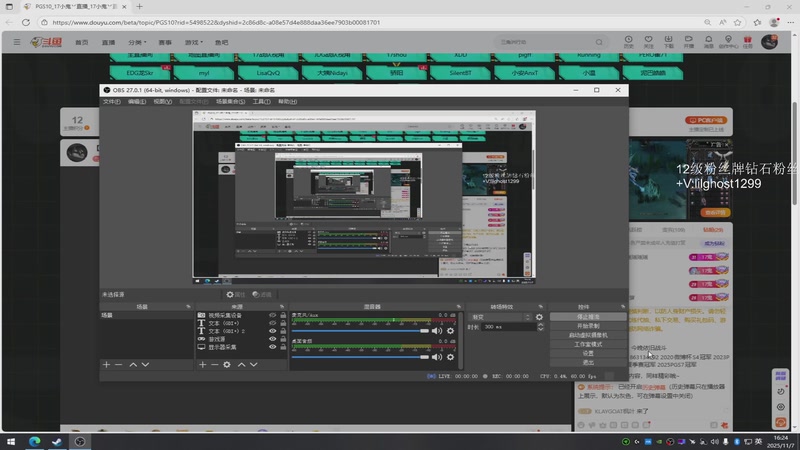The image size is (800, 450).
Task: Open Douyu message bell icon
Action: (708, 42)
